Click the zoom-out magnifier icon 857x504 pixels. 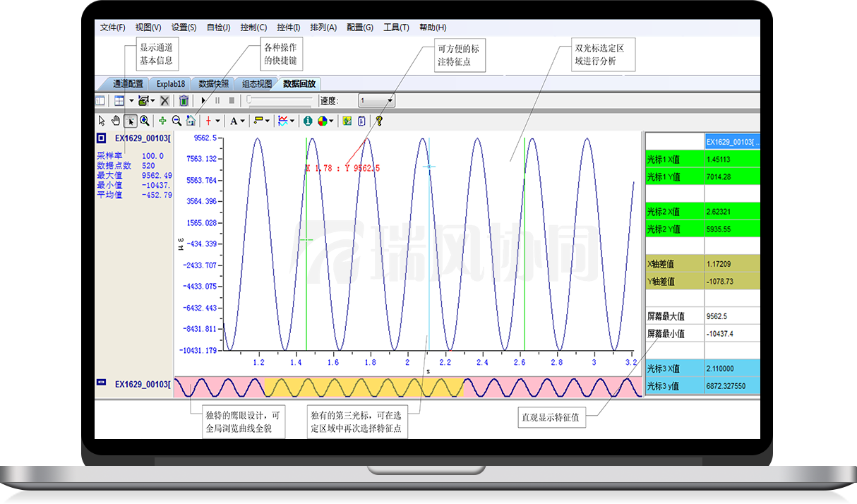(x=176, y=121)
